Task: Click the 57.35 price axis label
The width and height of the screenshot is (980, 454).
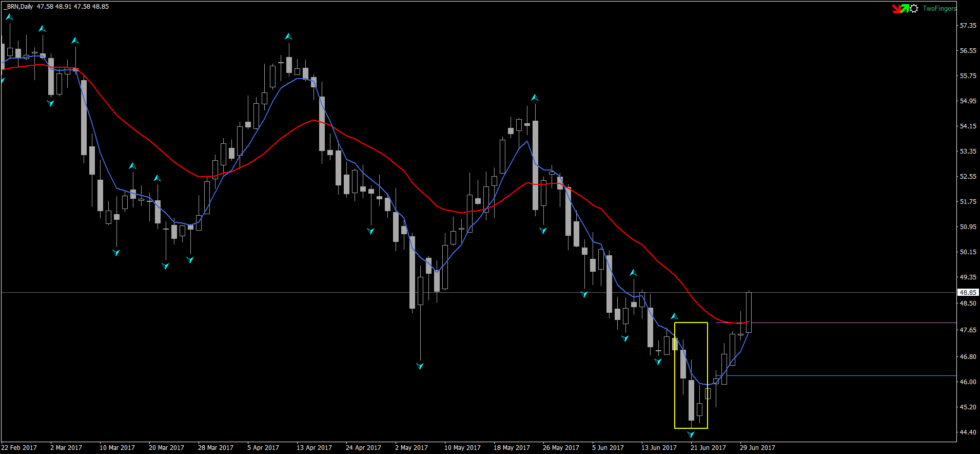Action: click(968, 25)
